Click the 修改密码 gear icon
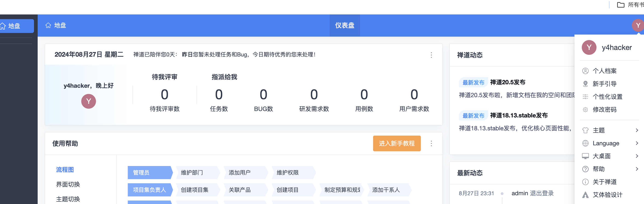 click(585, 110)
